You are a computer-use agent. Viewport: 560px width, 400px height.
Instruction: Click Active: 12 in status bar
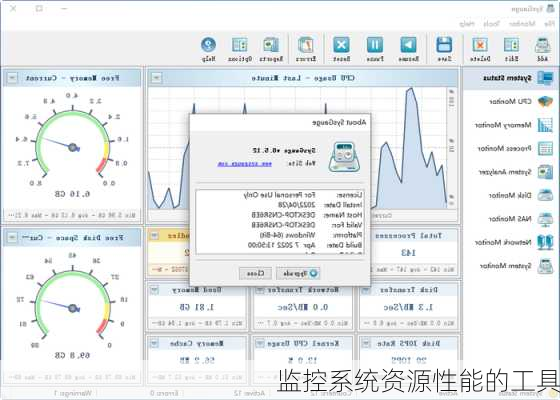coord(249,393)
